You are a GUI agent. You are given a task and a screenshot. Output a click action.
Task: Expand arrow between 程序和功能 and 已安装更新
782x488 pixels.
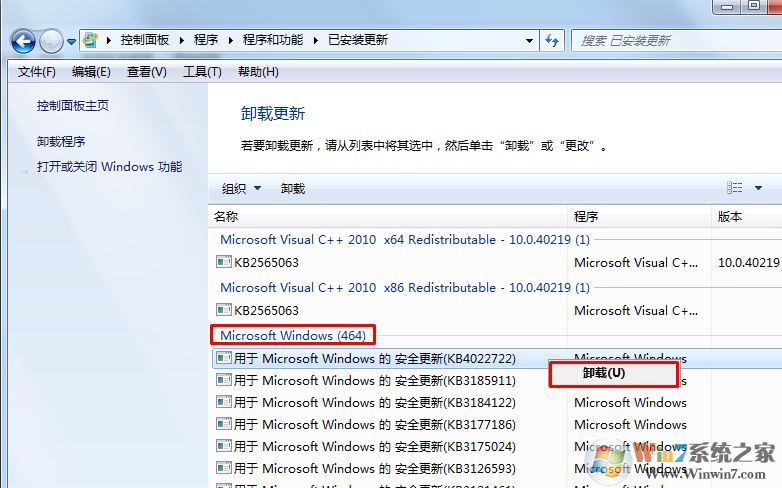tap(316, 40)
